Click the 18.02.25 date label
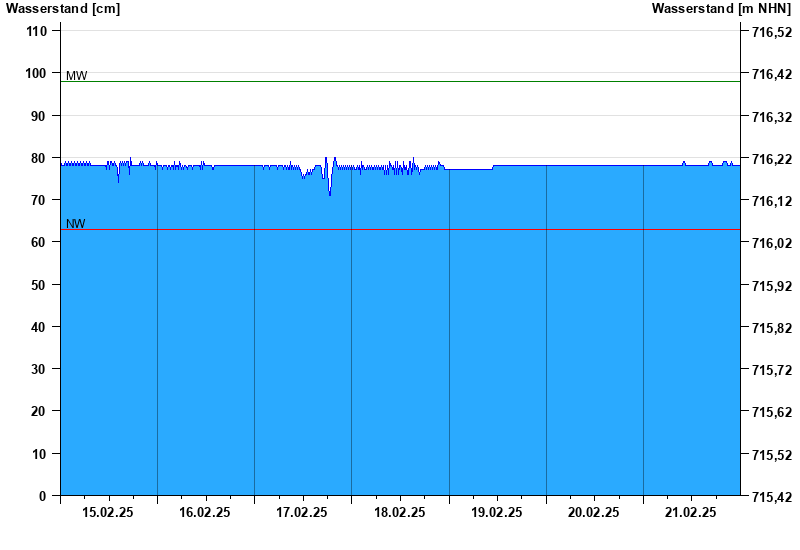This screenshot has height=550, width=800. tap(399, 512)
